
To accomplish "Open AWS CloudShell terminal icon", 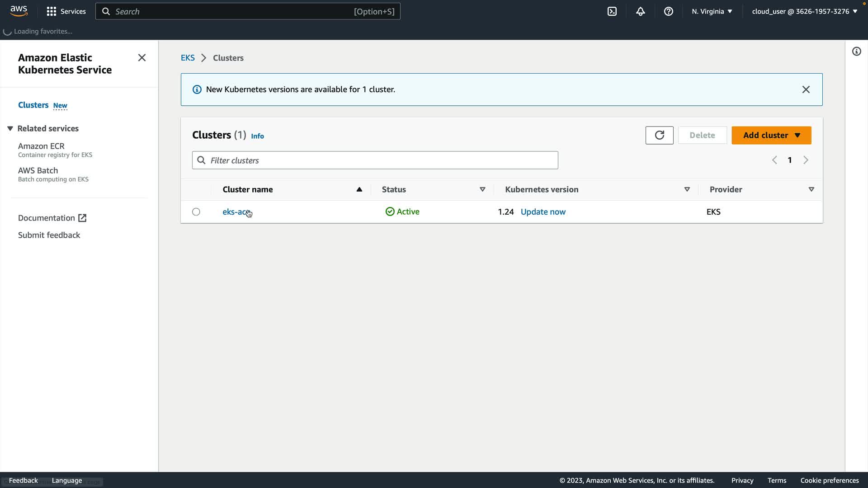I will click(x=612, y=11).
